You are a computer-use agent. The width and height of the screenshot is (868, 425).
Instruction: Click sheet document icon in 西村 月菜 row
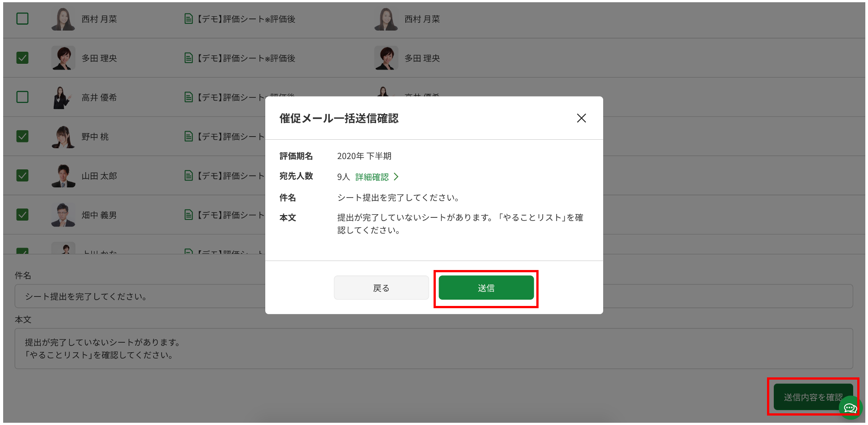(189, 19)
